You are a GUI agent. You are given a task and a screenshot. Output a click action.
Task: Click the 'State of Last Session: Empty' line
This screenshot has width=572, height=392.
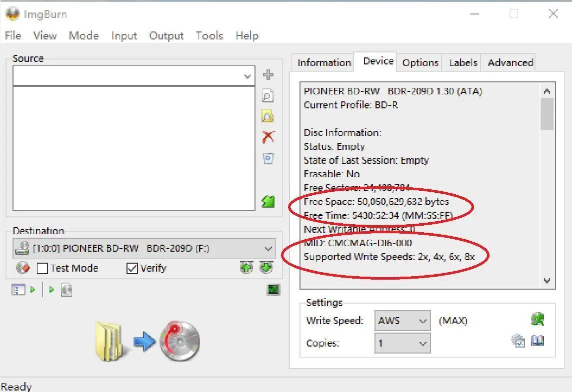366,160
